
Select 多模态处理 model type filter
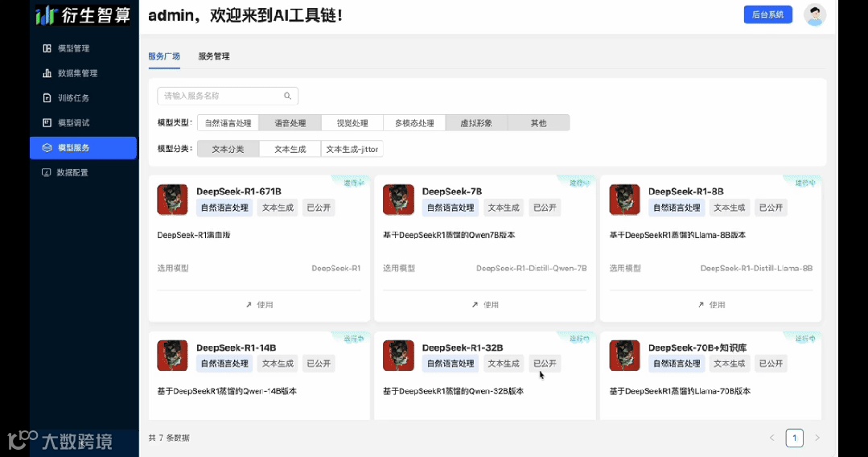coord(414,123)
